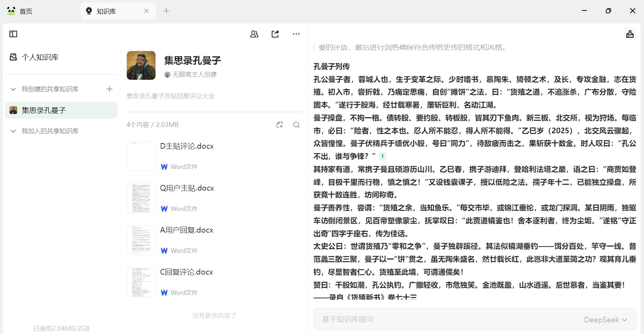
Task: Toggle the sidebar collapse icon
Action: [13, 34]
